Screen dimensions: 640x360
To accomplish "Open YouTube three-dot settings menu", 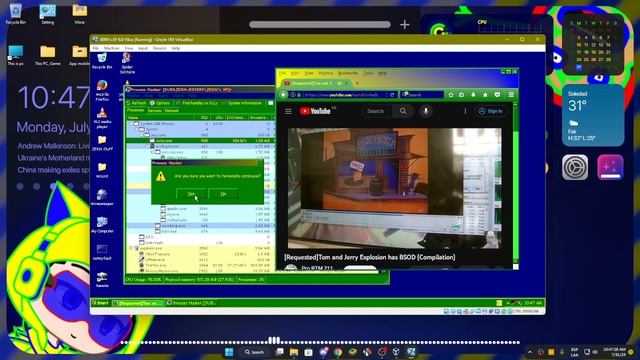I will click(465, 111).
